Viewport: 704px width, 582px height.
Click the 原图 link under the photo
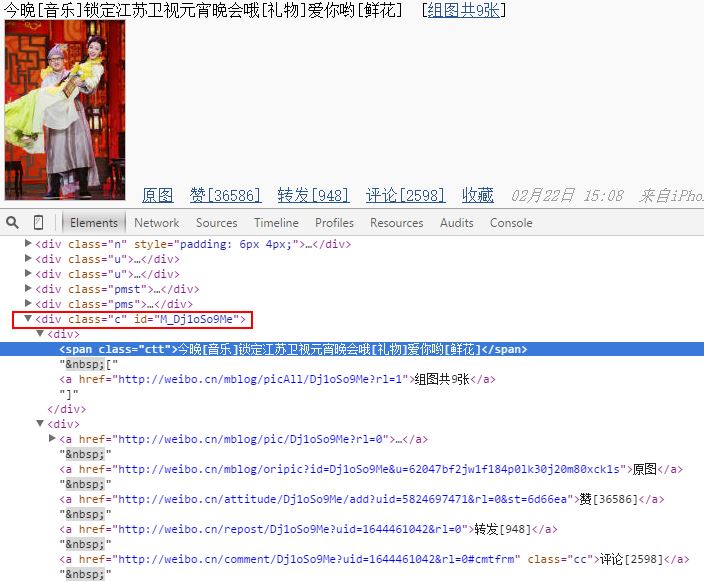[x=158, y=195]
